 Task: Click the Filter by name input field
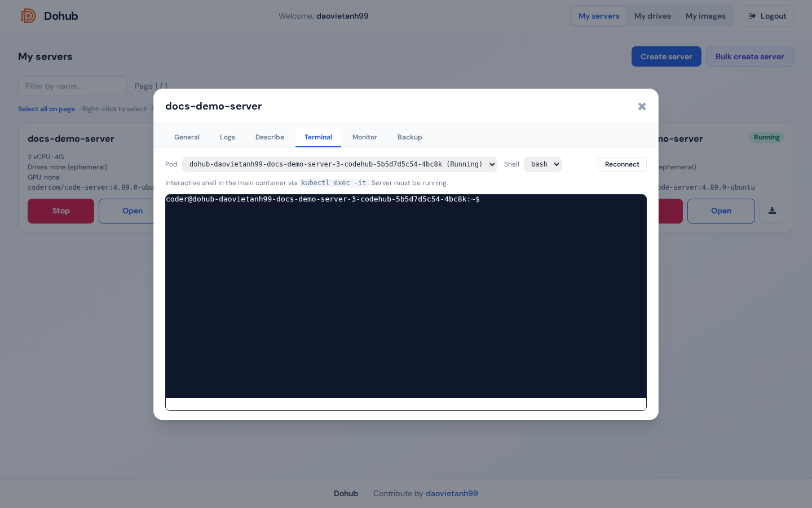click(x=73, y=86)
